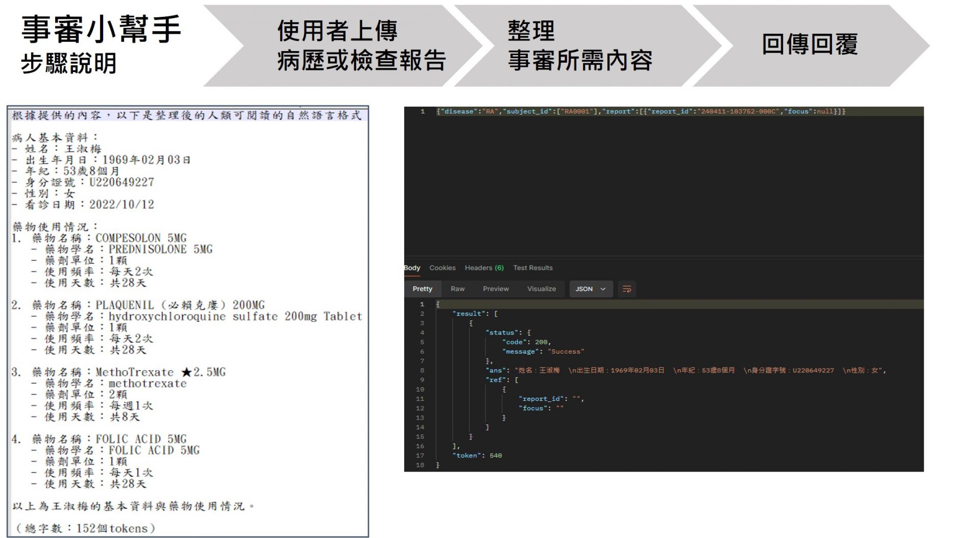Click the 事審小幫手 title
This screenshot has height=538, width=980.
pyautogui.click(x=101, y=29)
